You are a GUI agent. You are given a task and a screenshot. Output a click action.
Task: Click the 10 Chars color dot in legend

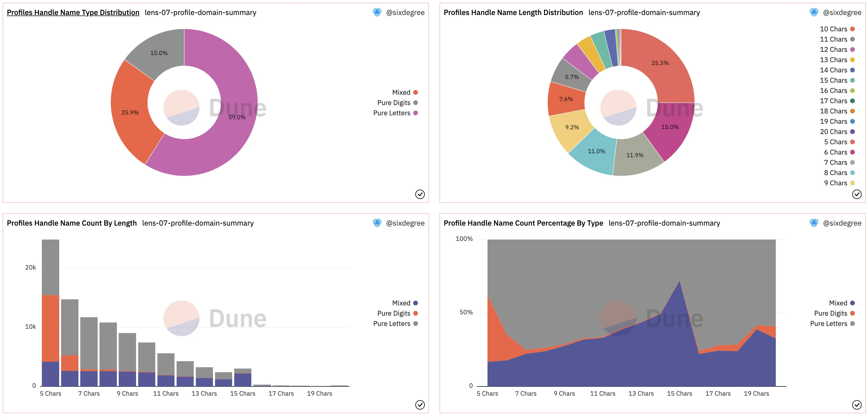[852, 29]
